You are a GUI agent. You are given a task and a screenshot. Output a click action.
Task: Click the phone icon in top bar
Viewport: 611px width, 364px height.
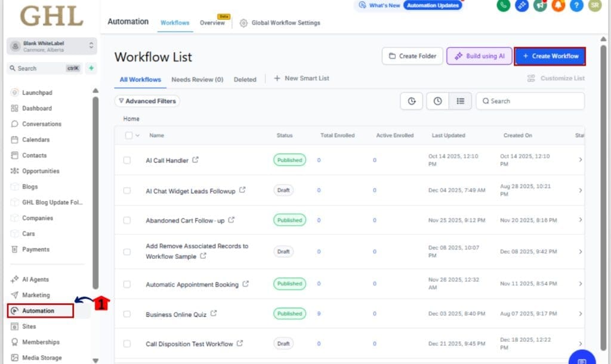click(503, 7)
